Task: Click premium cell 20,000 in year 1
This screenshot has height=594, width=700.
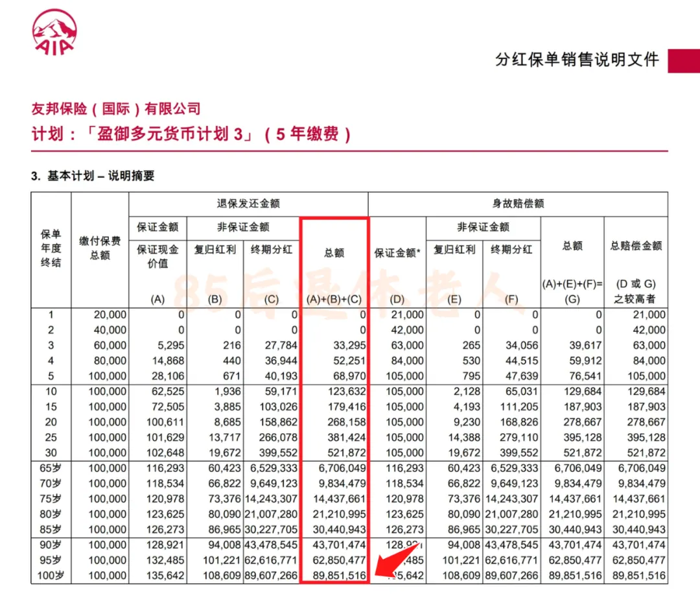Action: (110, 315)
